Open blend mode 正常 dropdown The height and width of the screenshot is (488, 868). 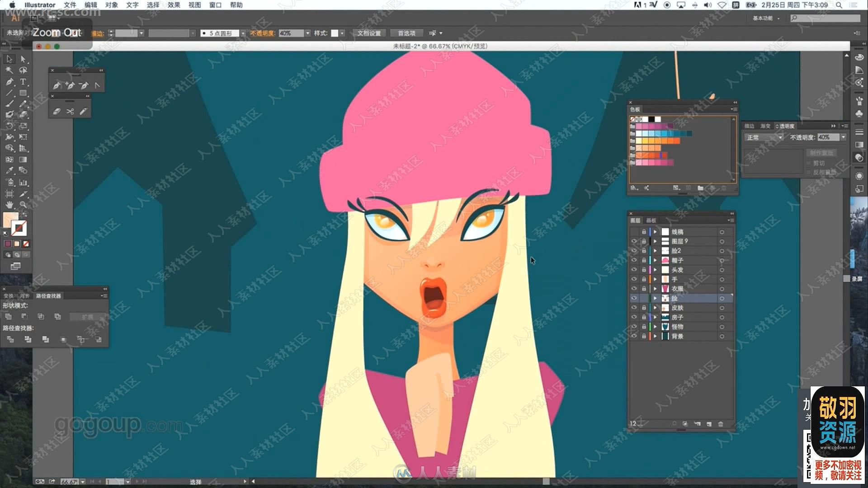[x=764, y=137]
